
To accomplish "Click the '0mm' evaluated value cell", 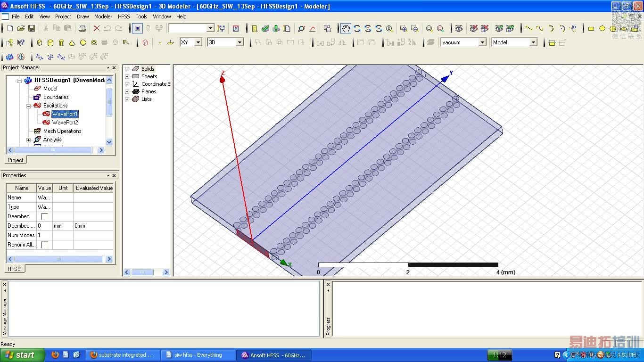I will pos(93,226).
